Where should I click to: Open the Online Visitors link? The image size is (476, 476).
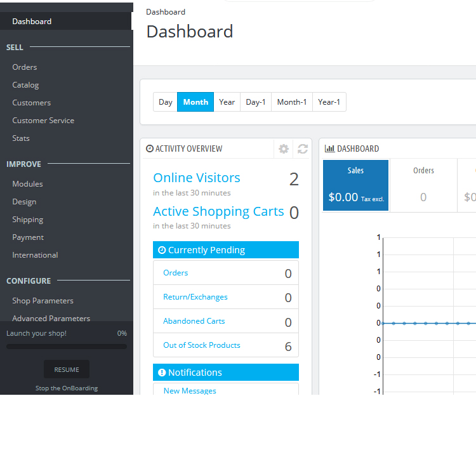click(x=197, y=178)
